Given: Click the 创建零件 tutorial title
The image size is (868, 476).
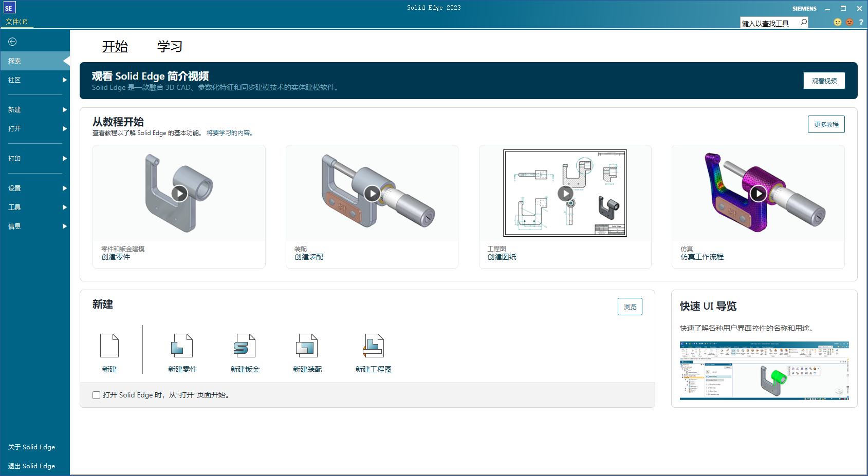Looking at the screenshot, I should pos(116,257).
